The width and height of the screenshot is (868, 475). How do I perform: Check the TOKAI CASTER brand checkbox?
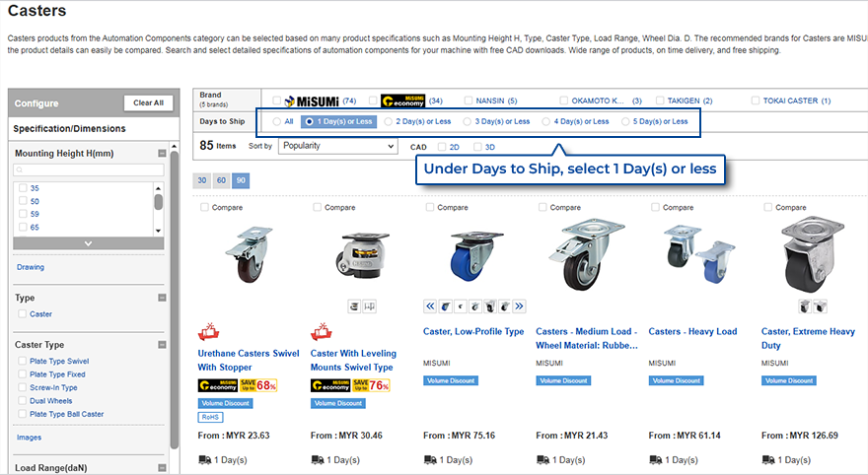(756, 101)
